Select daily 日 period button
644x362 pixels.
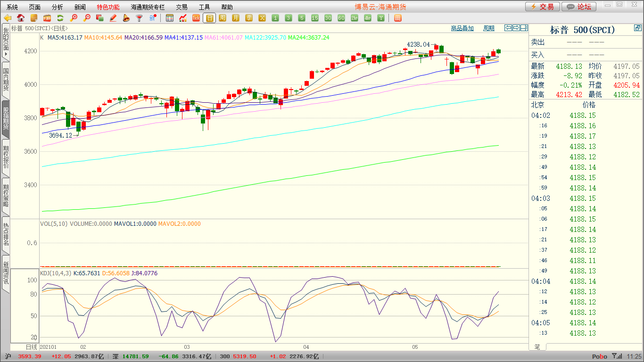click(x=209, y=18)
